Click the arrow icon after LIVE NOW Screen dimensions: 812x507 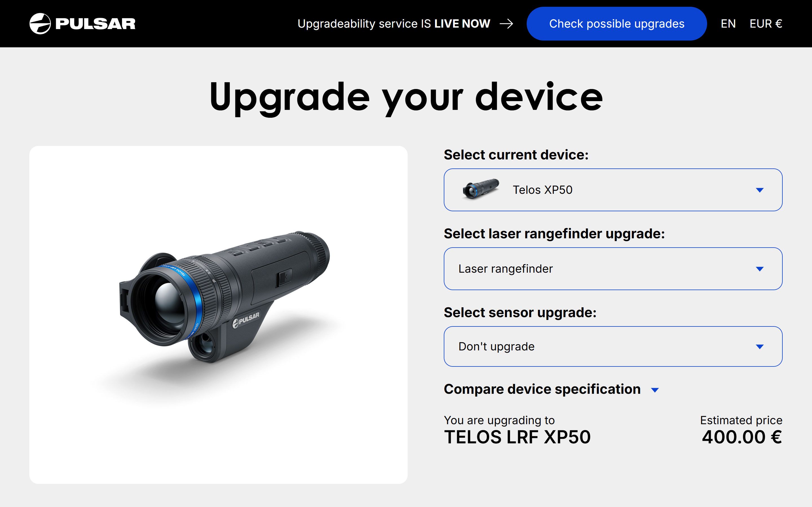506,24
